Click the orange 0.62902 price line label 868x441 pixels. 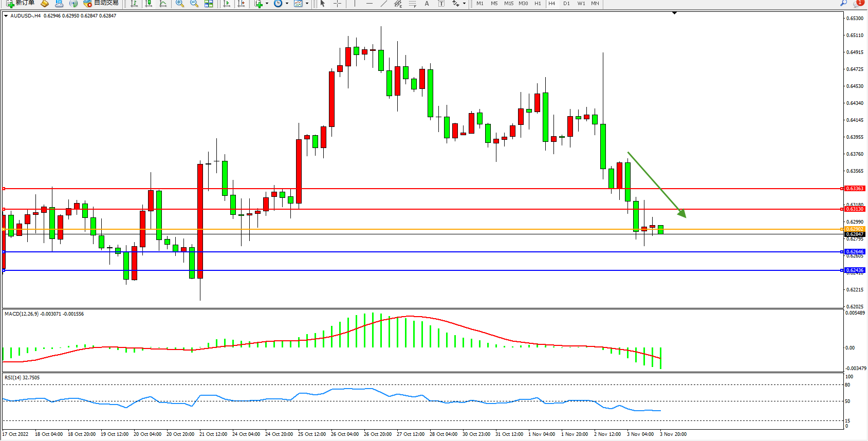(855, 229)
